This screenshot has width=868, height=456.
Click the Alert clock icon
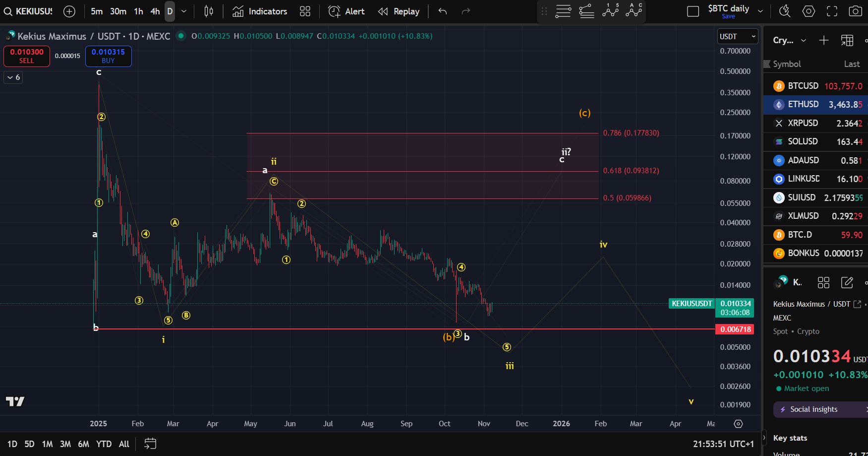pos(334,11)
